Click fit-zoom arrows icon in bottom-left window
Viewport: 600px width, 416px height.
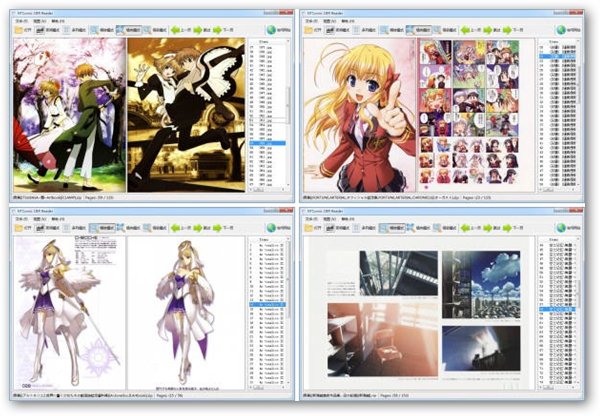point(121,228)
